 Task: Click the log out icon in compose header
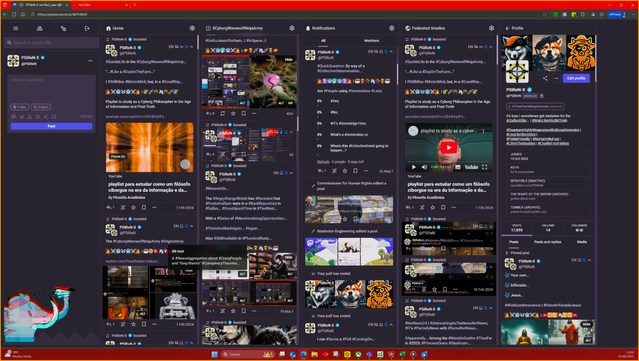(x=87, y=29)
